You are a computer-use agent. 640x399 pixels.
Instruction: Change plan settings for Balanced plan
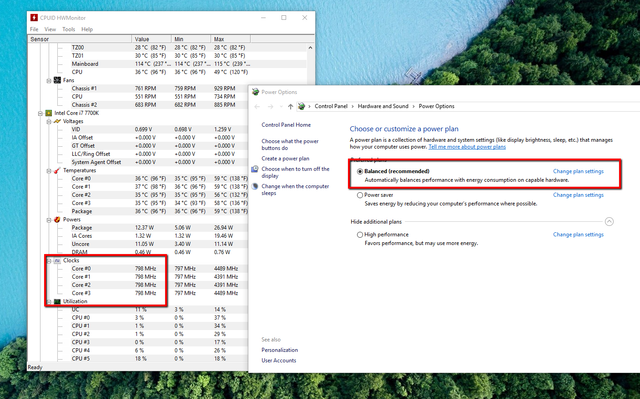[578, 171]
